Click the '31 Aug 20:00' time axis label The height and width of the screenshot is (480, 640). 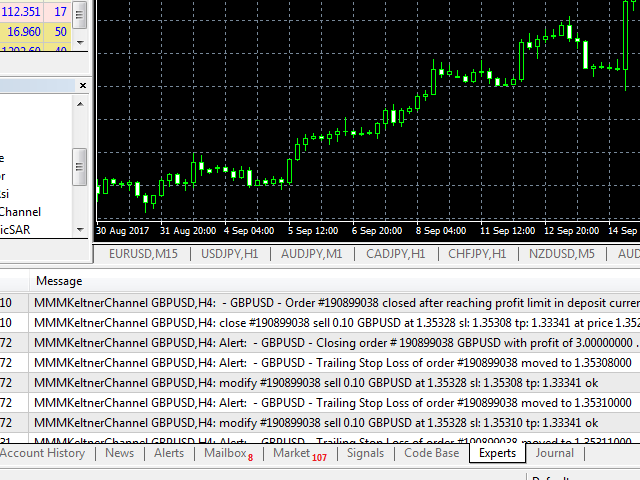tap(188, 231)
